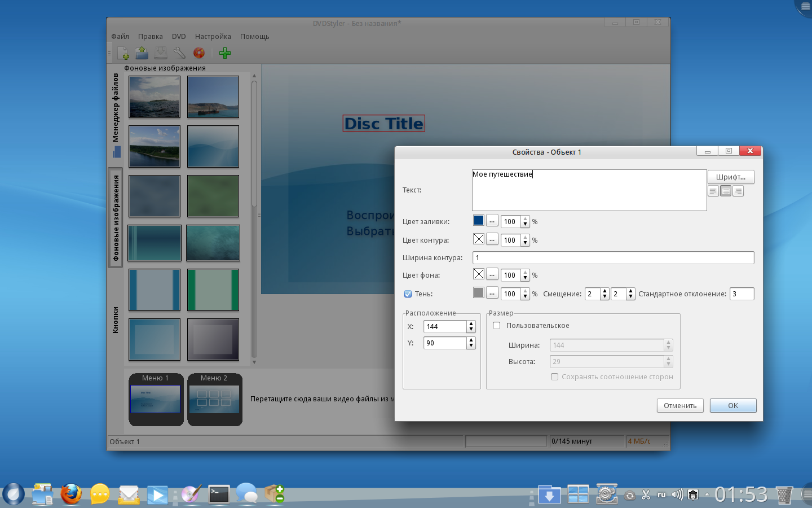Open the wrench settings tool icon
Image resolution: width=812 pixels, height=508 pixels.
(179, 53)
